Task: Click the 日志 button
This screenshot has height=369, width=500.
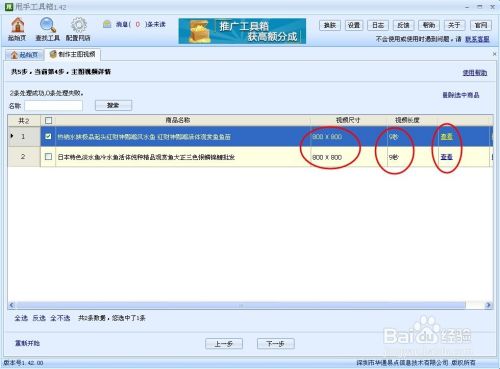Action: pos(378,25)
